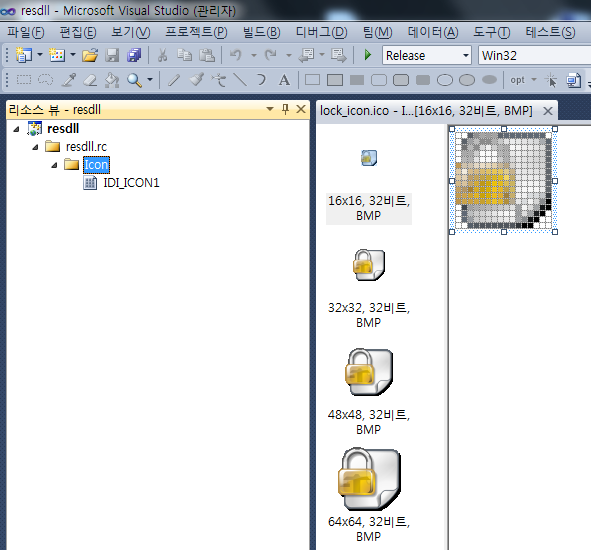Select the Outlined Filled Ellipse tool
591x550 pixels.
[467, 80]
